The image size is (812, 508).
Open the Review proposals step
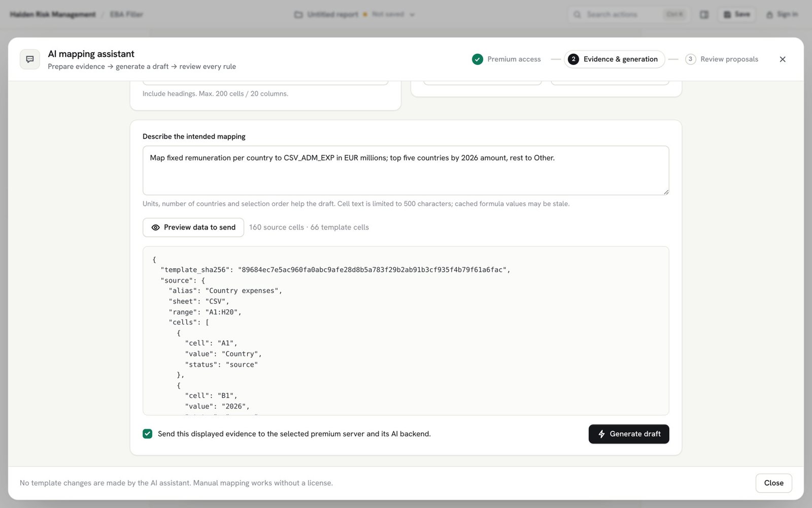click(x=722, y=59)
